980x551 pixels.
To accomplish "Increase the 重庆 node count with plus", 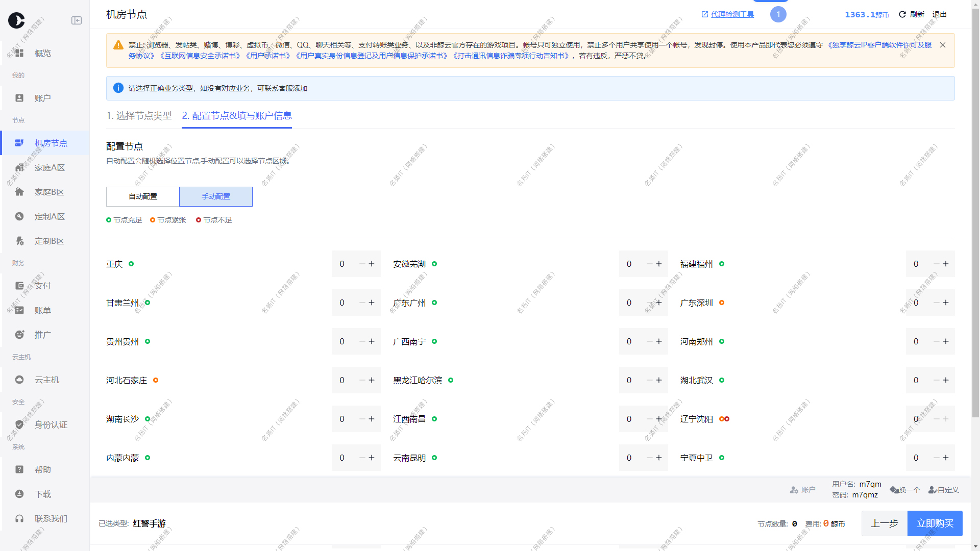I will (x=372, y=264).
